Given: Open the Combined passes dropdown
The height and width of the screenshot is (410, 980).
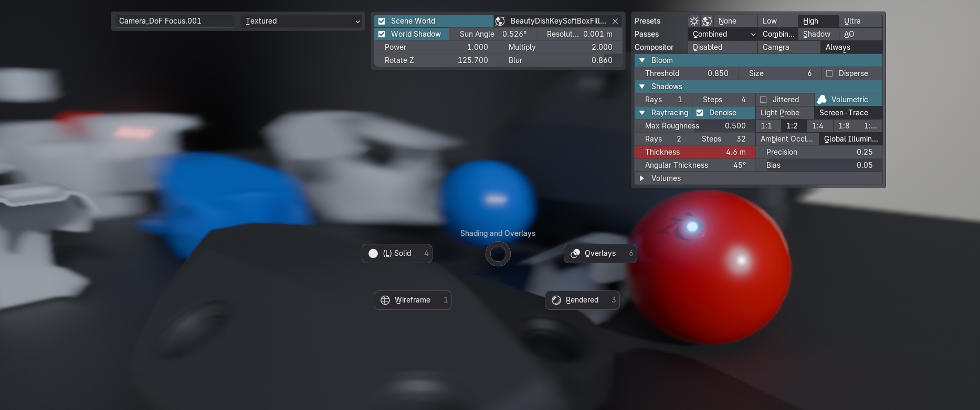Looking at the screenshot, I should point(723,34).
